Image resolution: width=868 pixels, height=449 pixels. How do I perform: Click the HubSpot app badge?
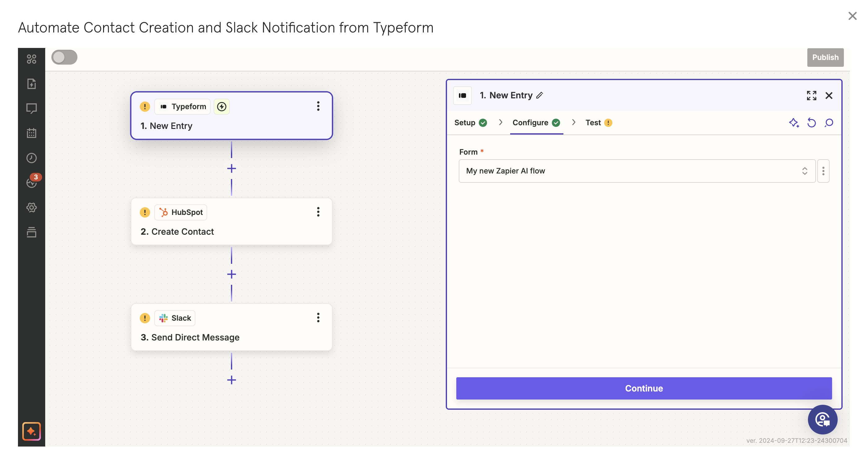(x=180, y=212)
